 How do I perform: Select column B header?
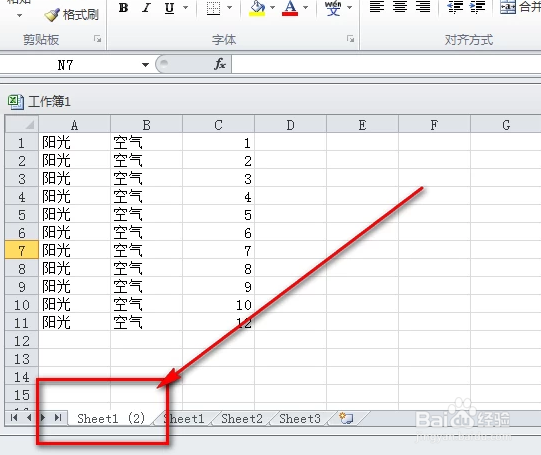(x=147, y=125)
